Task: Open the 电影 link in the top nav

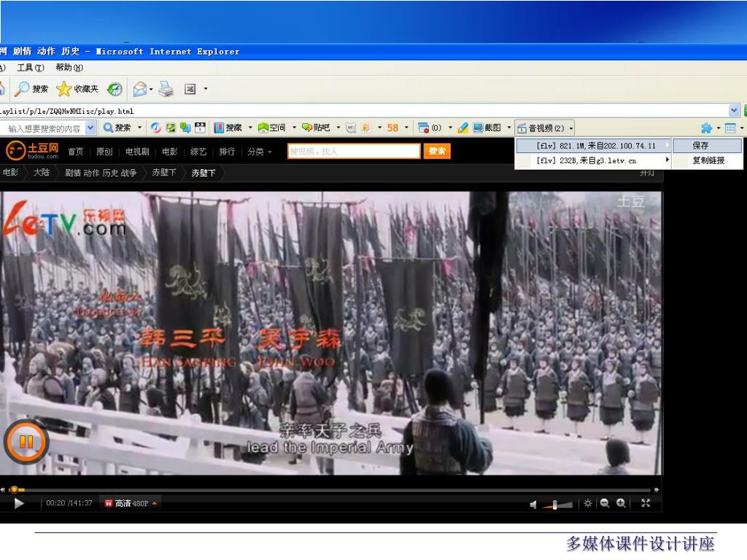Action: pyautogui.click(x=169, y=152)
